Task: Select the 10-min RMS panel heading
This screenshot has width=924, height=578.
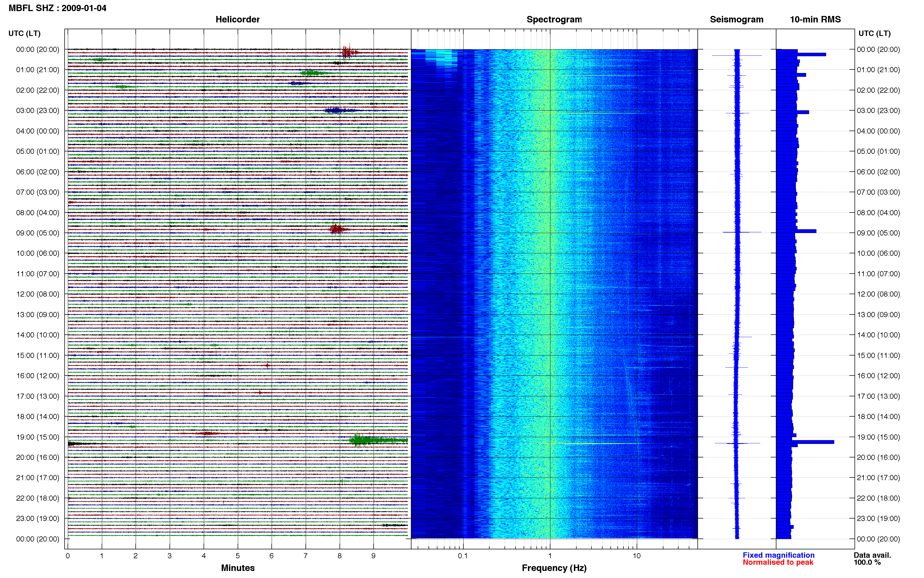Action: point(815,19)
